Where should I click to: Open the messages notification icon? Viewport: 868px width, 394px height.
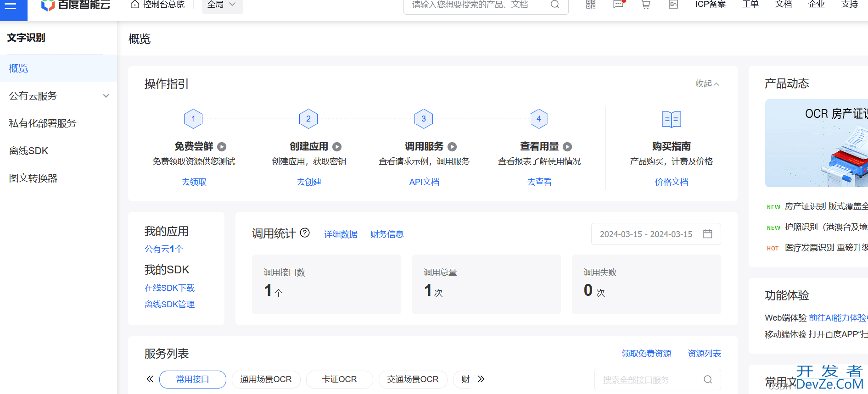coord(618,5)
